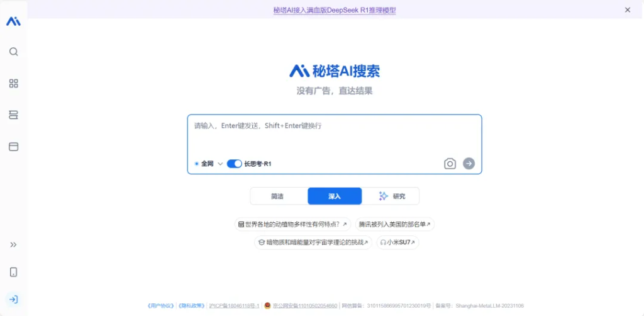Open the four-squares grid icon in sidebar
The height and width of the screenshot is (316, 644).
click(x=14, y=84)
